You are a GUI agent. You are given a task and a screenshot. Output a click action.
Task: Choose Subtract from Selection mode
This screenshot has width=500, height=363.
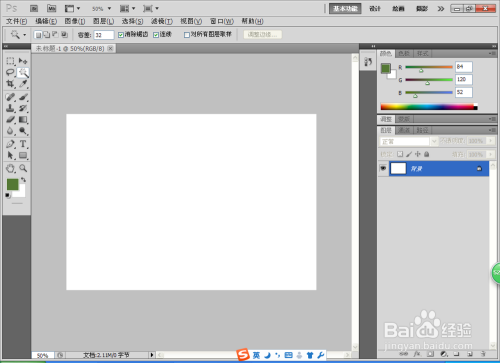(55, 35)
